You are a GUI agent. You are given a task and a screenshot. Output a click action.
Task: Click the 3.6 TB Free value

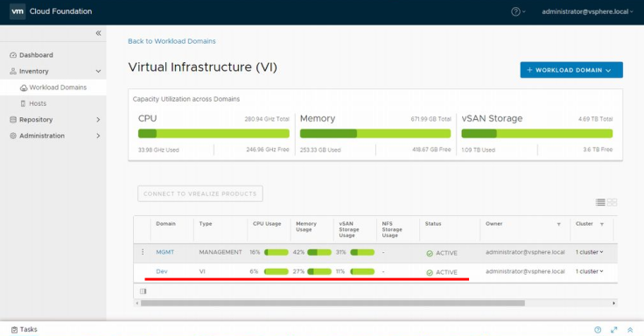point(598,150)
